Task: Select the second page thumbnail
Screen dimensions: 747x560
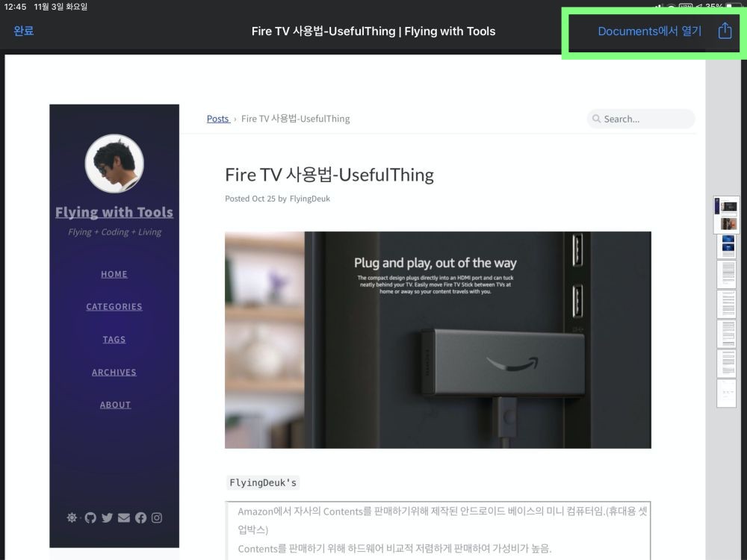Action: coord(727,246)
